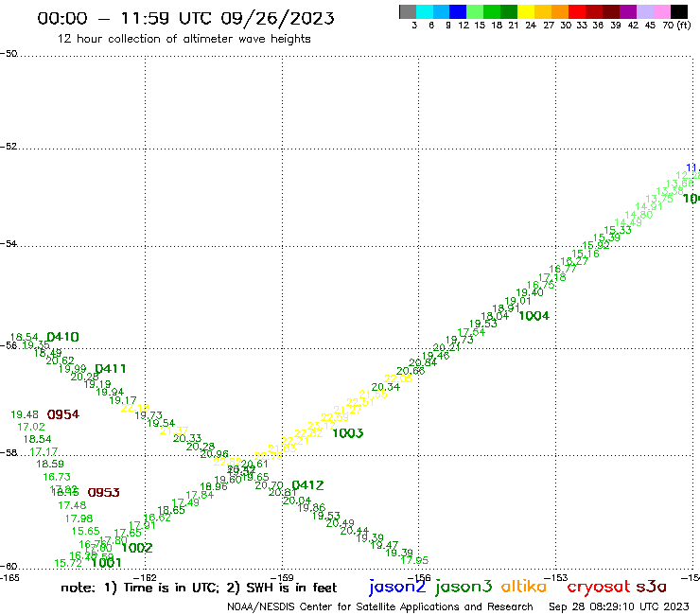This screenshot has width=700, height=615.
Task: Click the 1002 pass time marker
Action: [137, 548]
